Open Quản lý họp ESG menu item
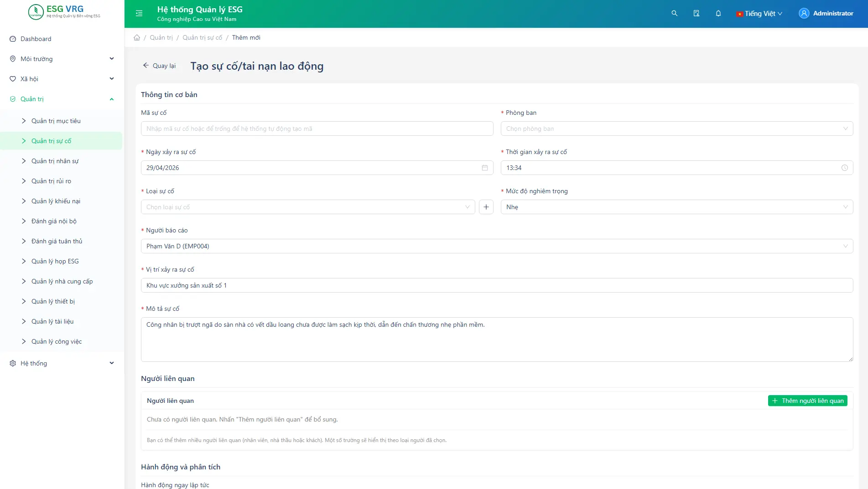Image resolution: width=868 pixels, height=489 pixels. point(62,261)
